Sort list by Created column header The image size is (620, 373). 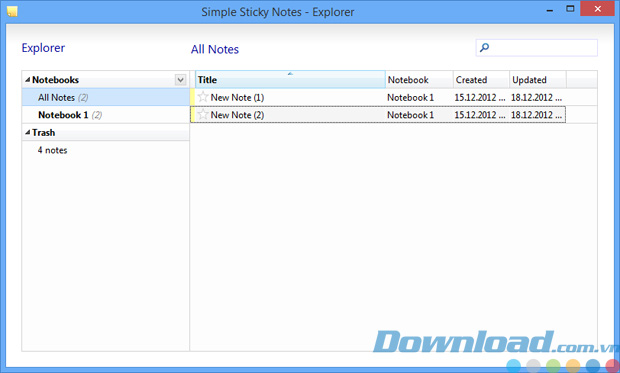click(x=481, y=80)
